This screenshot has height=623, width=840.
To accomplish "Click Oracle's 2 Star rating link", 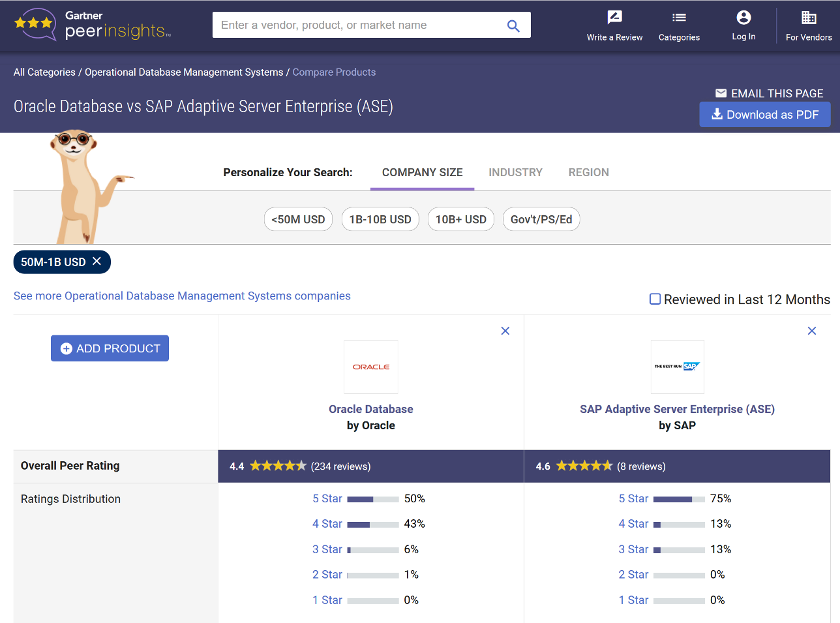I will pos(327,575).
